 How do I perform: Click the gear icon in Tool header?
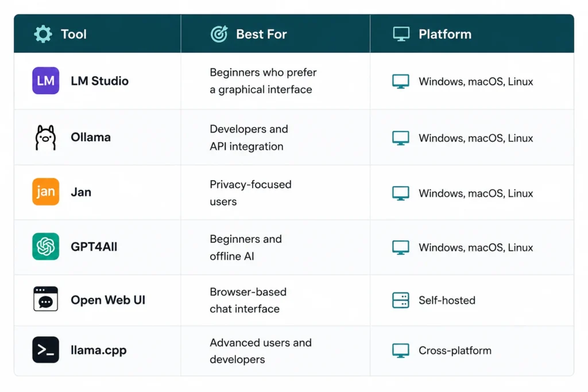(x=43, y=34)
